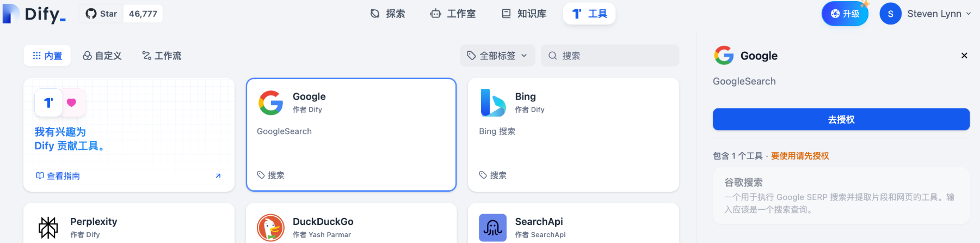Click the user avatar S icon
The height and width of the screenshot is (243, 980).
pos(890,14)
